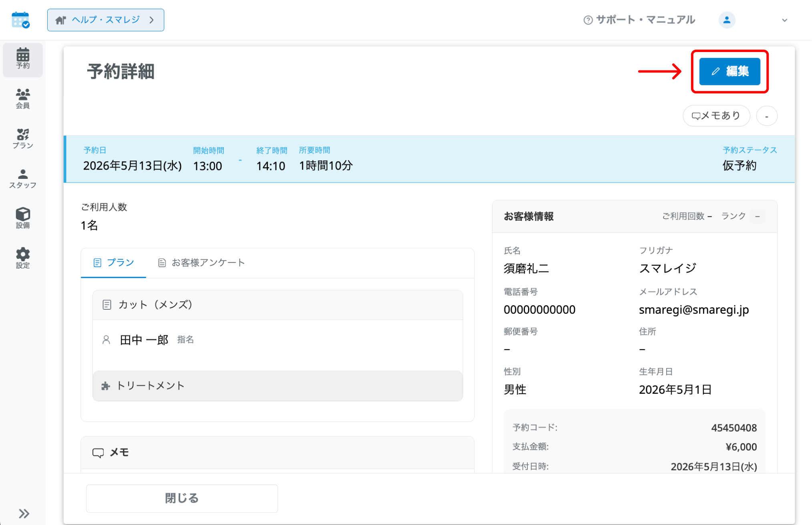Click the rank dash badge beside ランク
812x525 pixels.
point(758,216)
